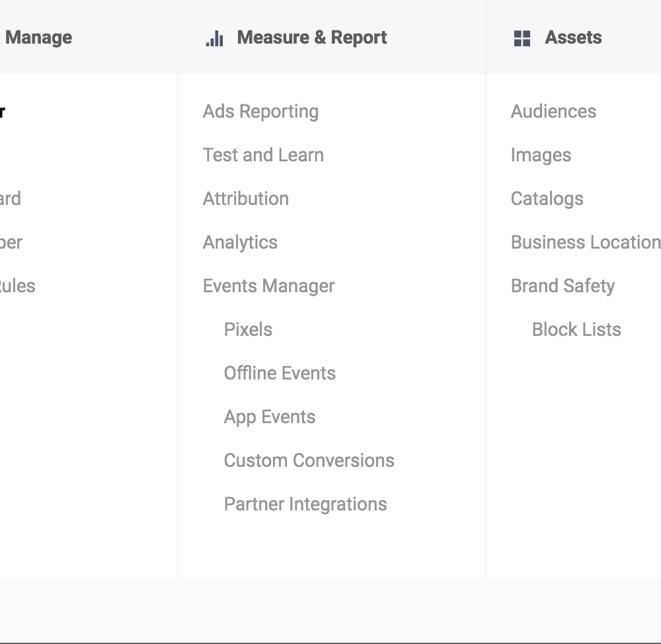Viewport: 661px width, 644px height.
Task: Click the Measure & Report heading
Action: pyautogui.click(x=311, y=38)
